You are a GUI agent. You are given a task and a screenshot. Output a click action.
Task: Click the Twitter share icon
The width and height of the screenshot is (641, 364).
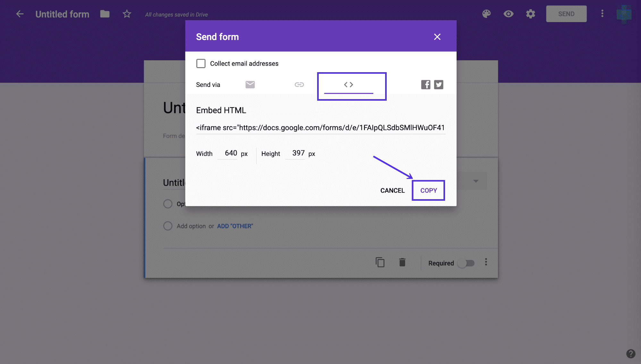pyautogui.click(x=438, y=84)
